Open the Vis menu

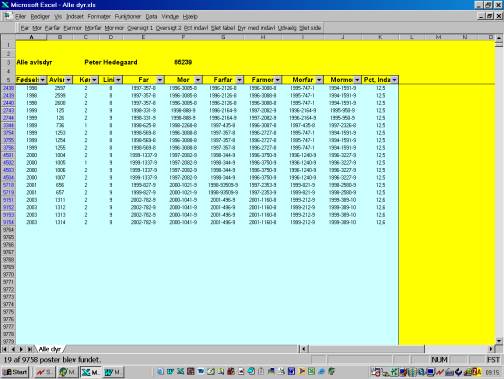tap(58, 16)
